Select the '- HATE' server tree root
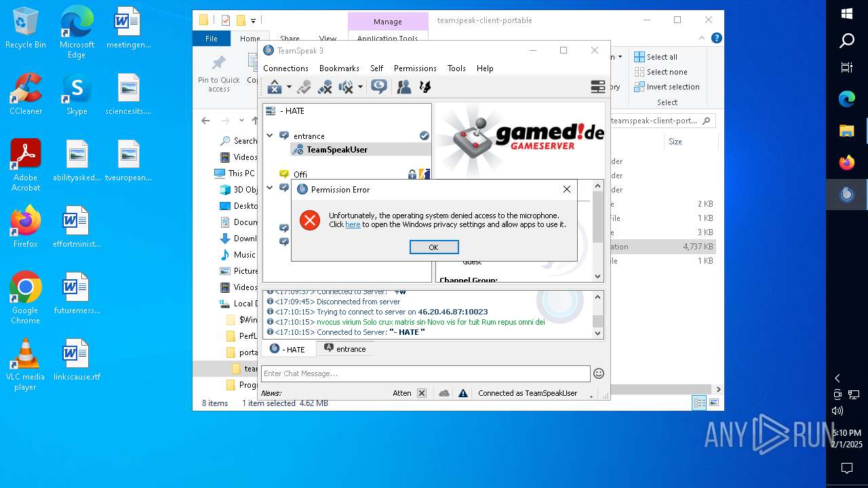Viewport: 868px width, 488px height. pos(292,111)
